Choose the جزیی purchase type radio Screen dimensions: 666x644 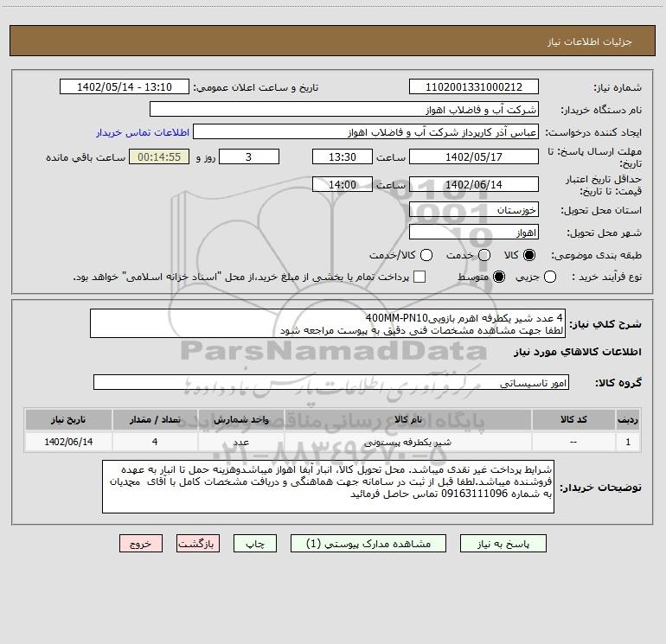pyautogui.click(x=550, y=277)
